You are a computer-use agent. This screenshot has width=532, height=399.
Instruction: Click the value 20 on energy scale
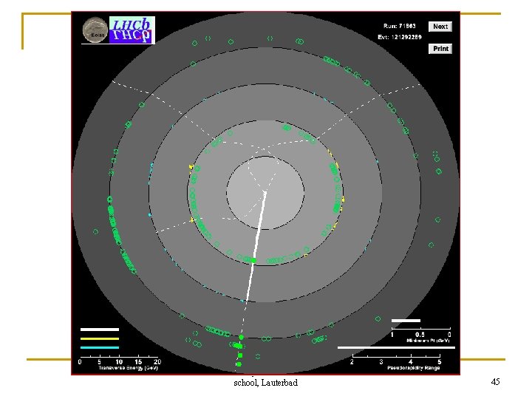click(157, 361)
